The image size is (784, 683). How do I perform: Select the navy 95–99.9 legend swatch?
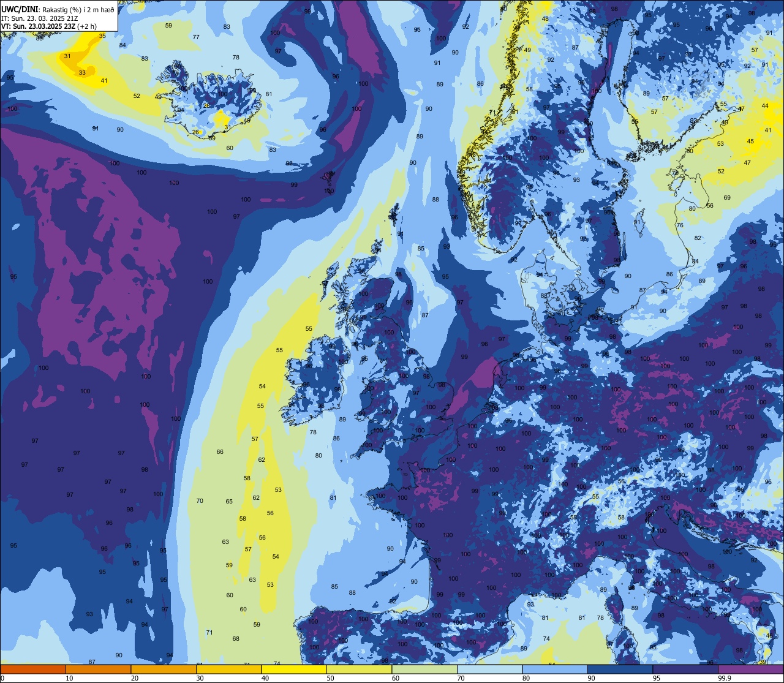click(685, 669)
